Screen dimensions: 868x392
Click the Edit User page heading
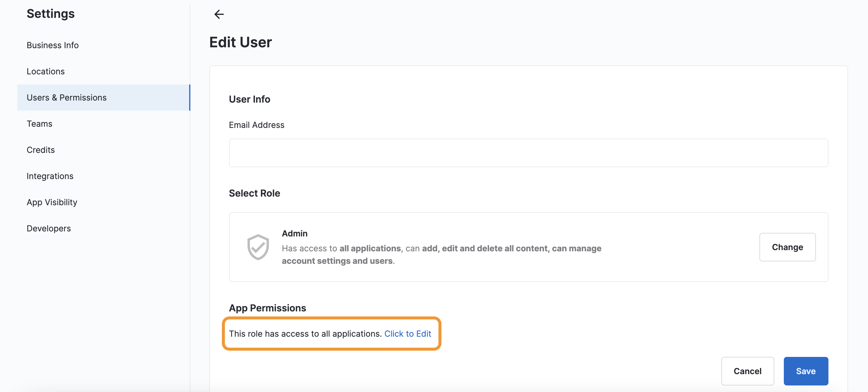[x=241, y=43]
